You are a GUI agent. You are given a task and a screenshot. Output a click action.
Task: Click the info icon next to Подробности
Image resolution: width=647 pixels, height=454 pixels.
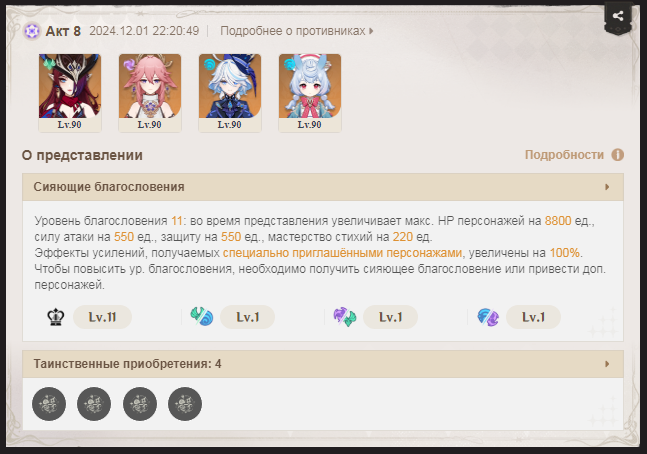coord(618,155)
